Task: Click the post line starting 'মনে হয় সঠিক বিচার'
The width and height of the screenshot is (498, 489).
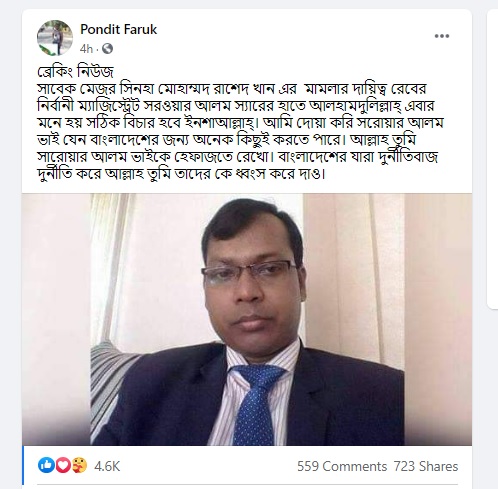Action: click(x=240, y=123)
